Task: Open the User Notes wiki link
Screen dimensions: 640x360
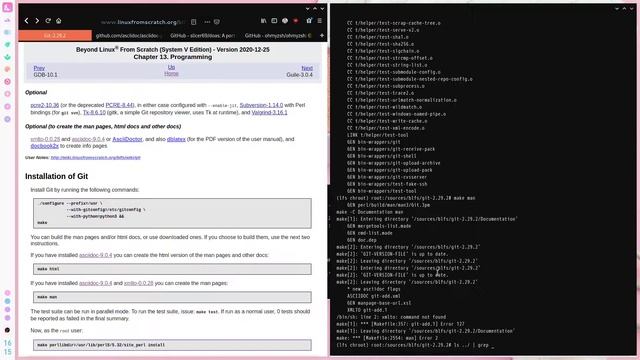Action: [x=96, y=157]
